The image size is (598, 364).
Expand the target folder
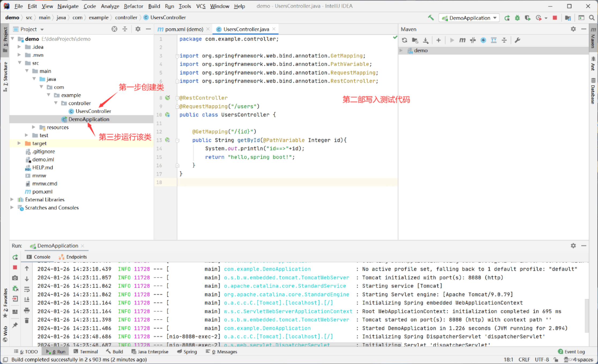click(x=19, y=143)
